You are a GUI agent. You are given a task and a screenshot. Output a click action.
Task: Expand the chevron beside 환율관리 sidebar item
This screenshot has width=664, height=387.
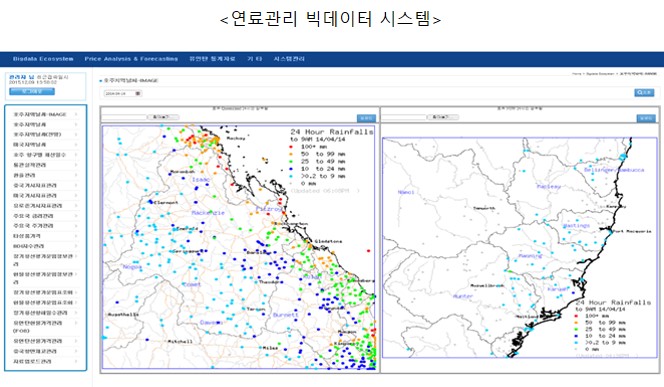pos(76,175)
